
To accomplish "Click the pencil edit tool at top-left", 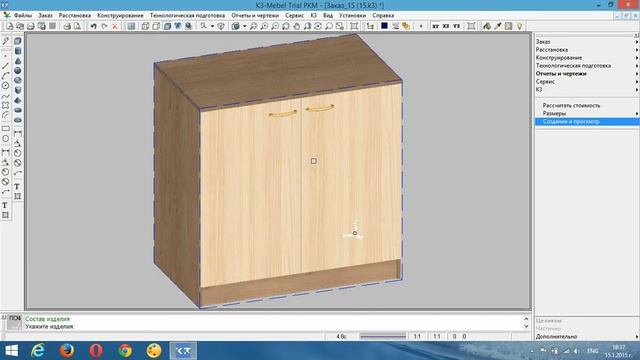I will pyautogui.click(x=5, y=41).
